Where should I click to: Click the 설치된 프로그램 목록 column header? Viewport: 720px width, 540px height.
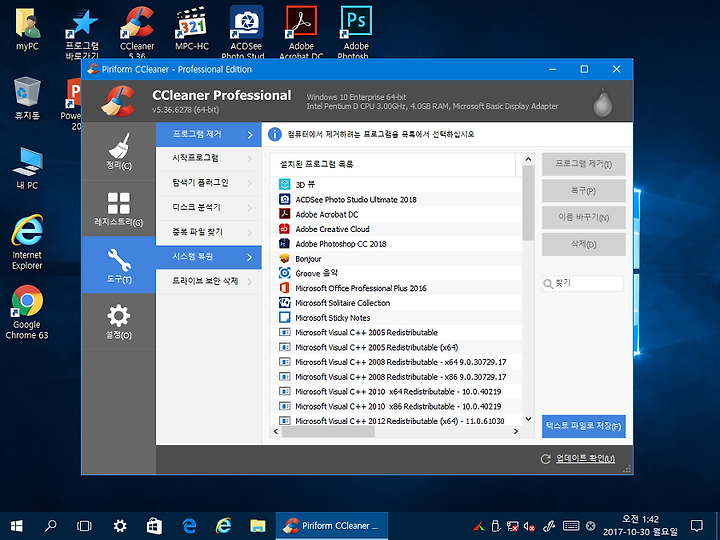pos(393,164)
